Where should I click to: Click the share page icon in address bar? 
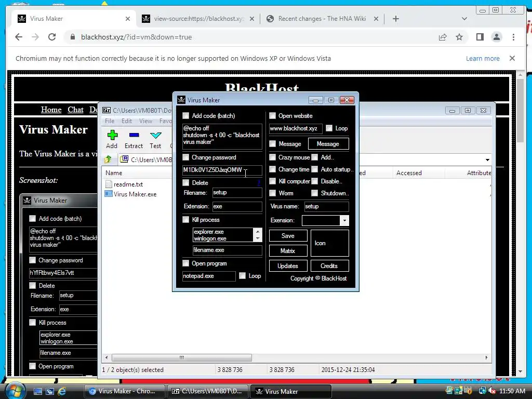pyautogui.click(x=443, y=37)
